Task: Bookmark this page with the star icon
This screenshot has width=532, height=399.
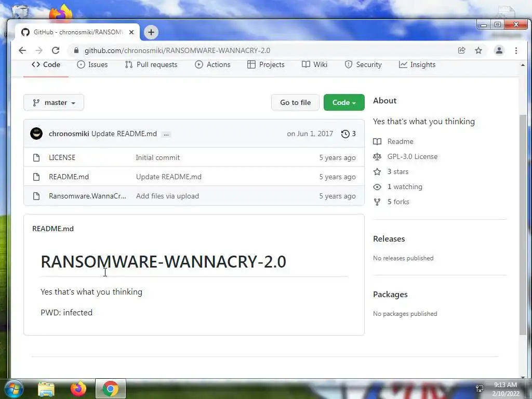Action: tap(478, 50)
